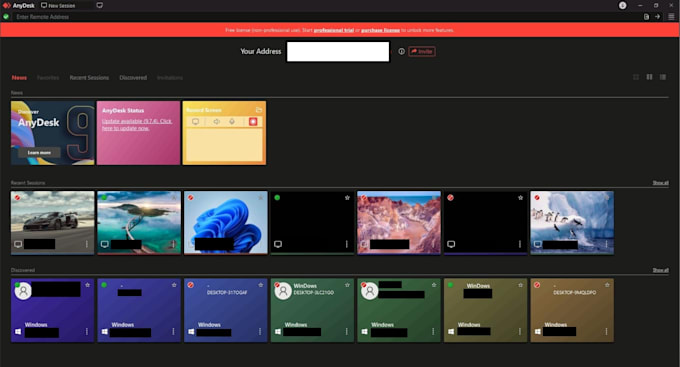Click user avatar on DESKTOP-3LC21GO tile
Screen dimensions: 680x367
[x=283, y=291]
